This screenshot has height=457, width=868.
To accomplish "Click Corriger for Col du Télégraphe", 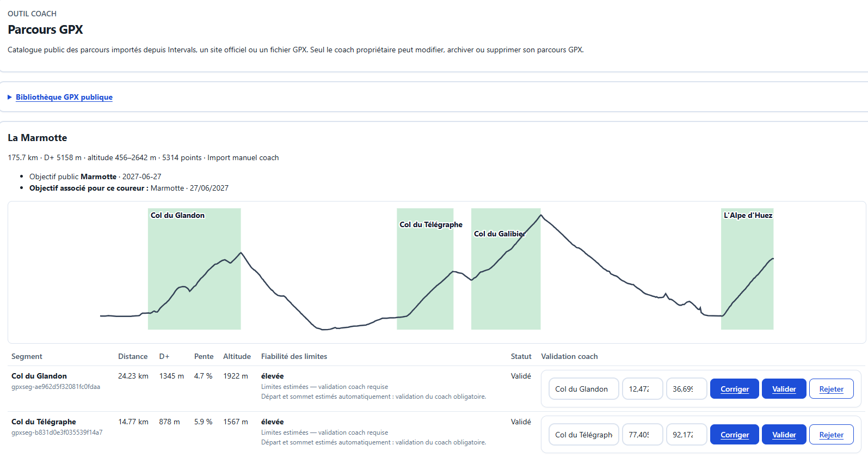I will 735,435.
